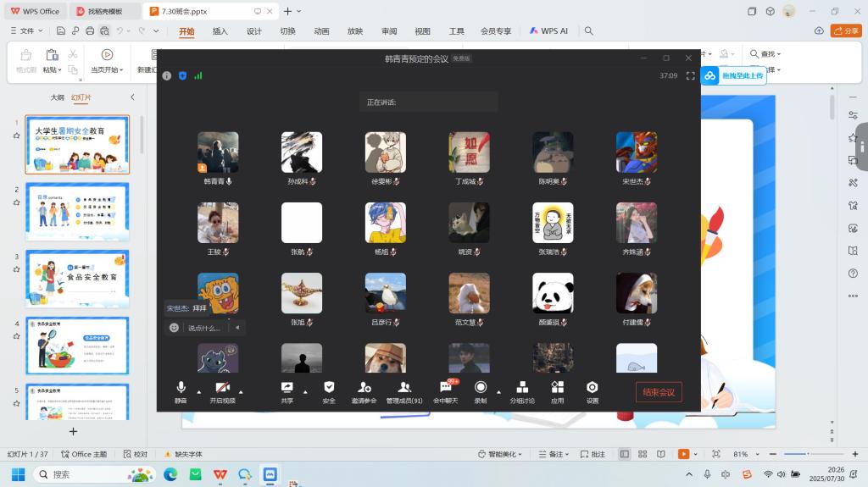Open Microsoft Edge from the taskbar
This screenshot has width=868, height=487.
(170, 474)
